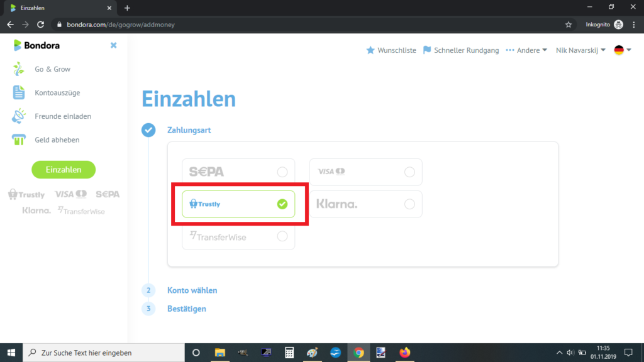This screenshot has width=644, height=362.
Task: Click the browser forward arrow
Action: [25, 25]
